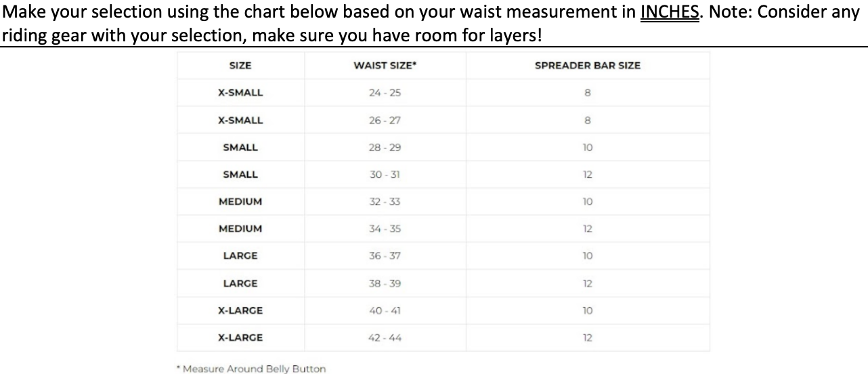868x374 pixels.
Task: Pick the 30 - 31 waist size cell
Action: (385, 174)
